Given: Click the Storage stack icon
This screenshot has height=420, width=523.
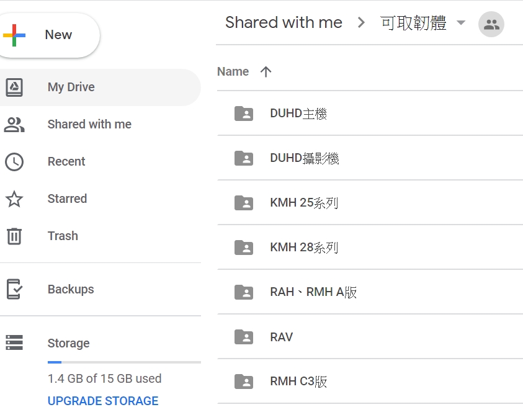Looking at the screenshot, I should pyautogui.click(x=14, y=342).
